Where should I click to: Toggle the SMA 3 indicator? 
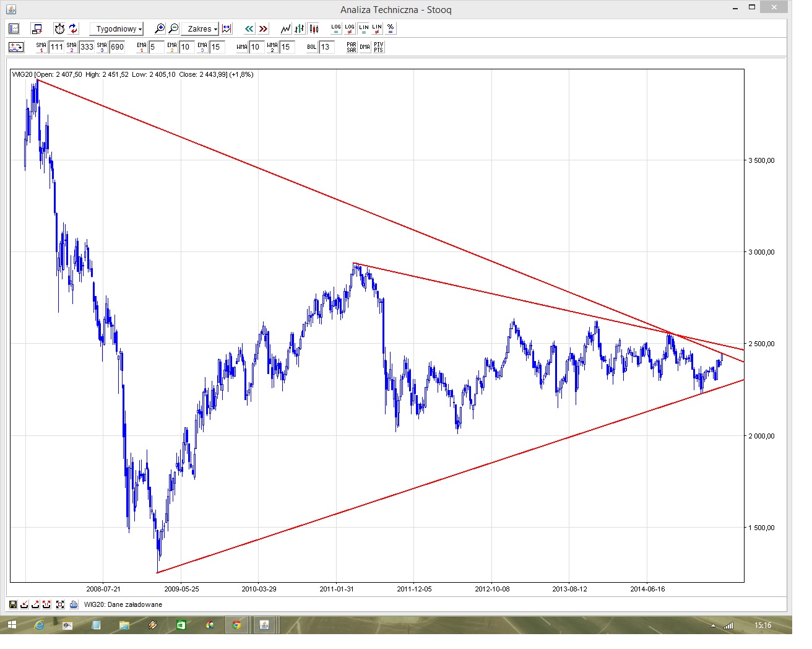point(102,47)
